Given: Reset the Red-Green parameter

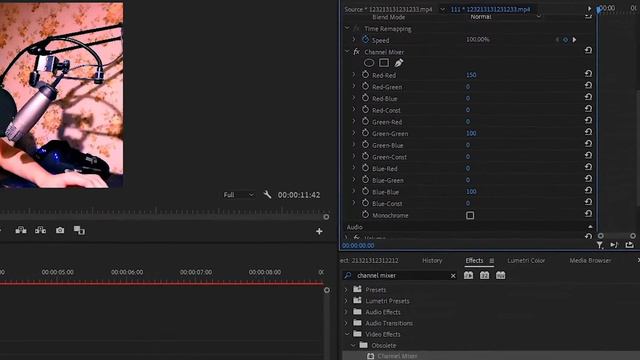Looking at the screenshot, I should pos(588,85).
